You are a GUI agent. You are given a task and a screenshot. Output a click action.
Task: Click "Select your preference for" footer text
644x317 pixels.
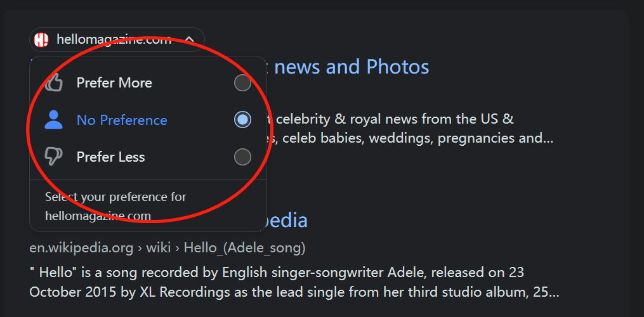pyautogui.click(x=115, y=197)
